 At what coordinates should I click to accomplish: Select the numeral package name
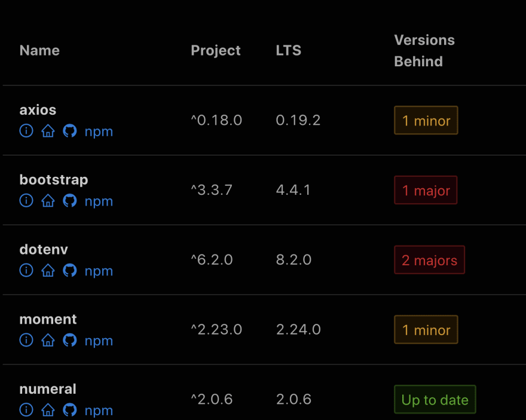[48, 389]
